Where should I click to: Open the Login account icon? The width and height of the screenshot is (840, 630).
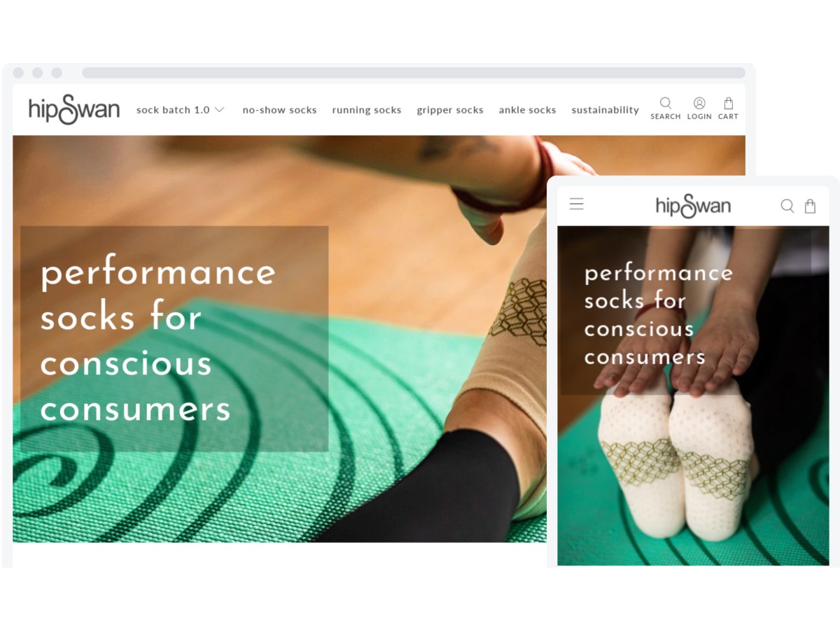pos(699,103)
